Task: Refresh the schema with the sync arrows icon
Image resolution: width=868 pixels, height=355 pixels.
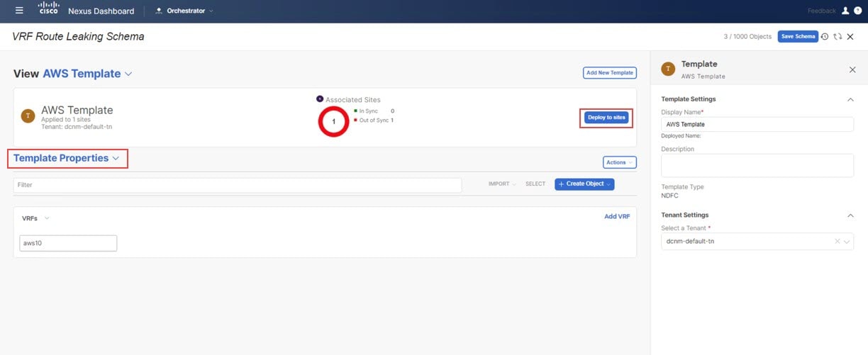Action: click(x=838, y=36)
